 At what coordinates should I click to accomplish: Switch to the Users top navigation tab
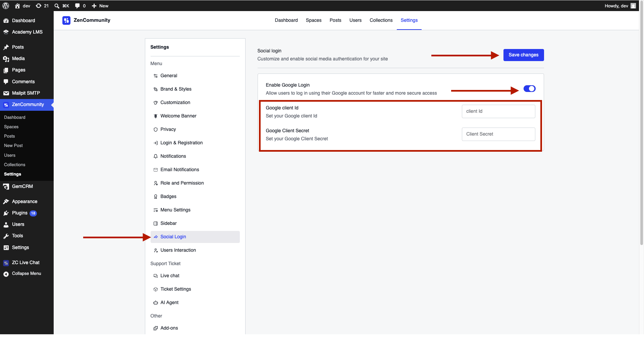(x=356, y=20)
